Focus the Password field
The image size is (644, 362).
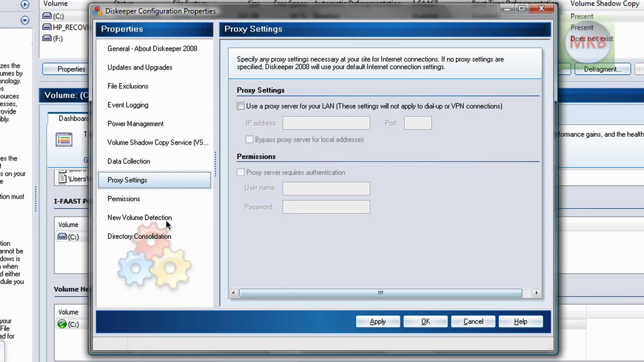326,207
